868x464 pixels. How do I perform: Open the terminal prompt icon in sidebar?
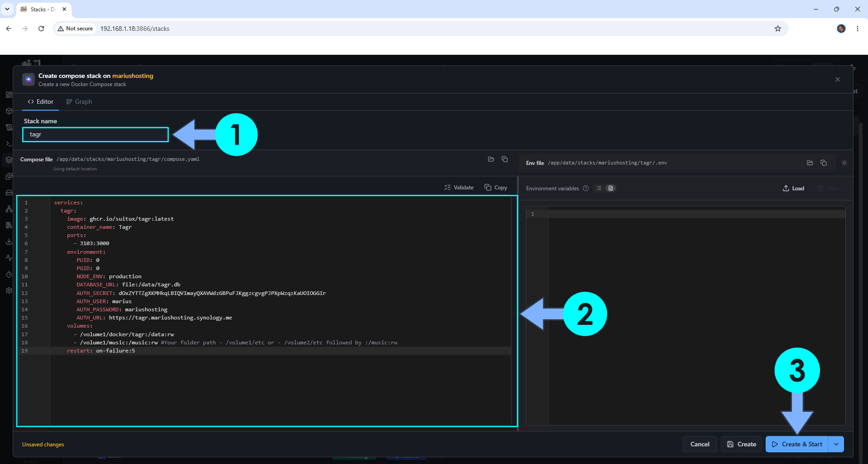click(x=9, y=144)
